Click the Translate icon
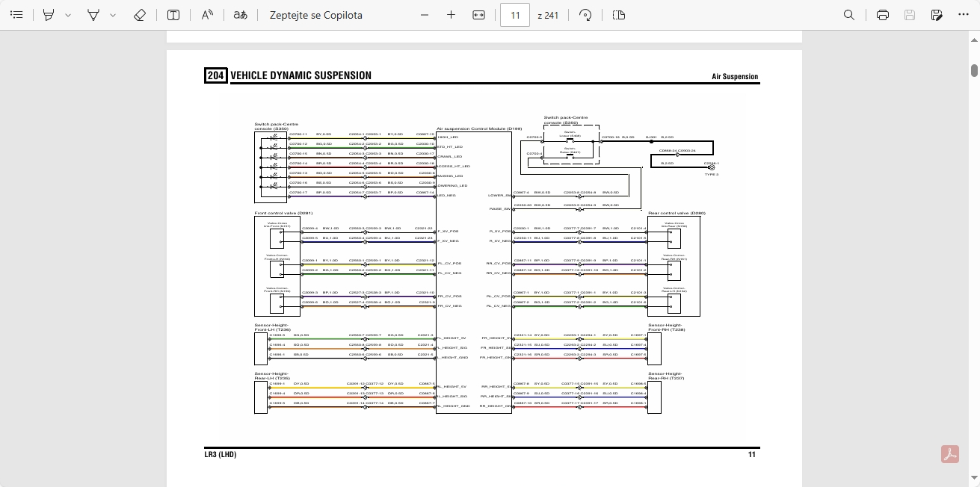The width and height of the screenshot is (980, 487). pos(240,15)
